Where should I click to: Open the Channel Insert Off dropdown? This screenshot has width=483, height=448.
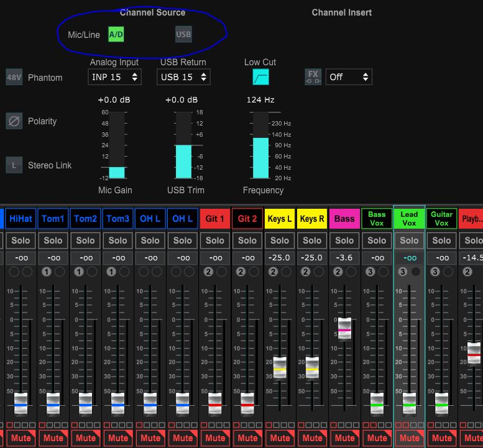tap(349, 77)
